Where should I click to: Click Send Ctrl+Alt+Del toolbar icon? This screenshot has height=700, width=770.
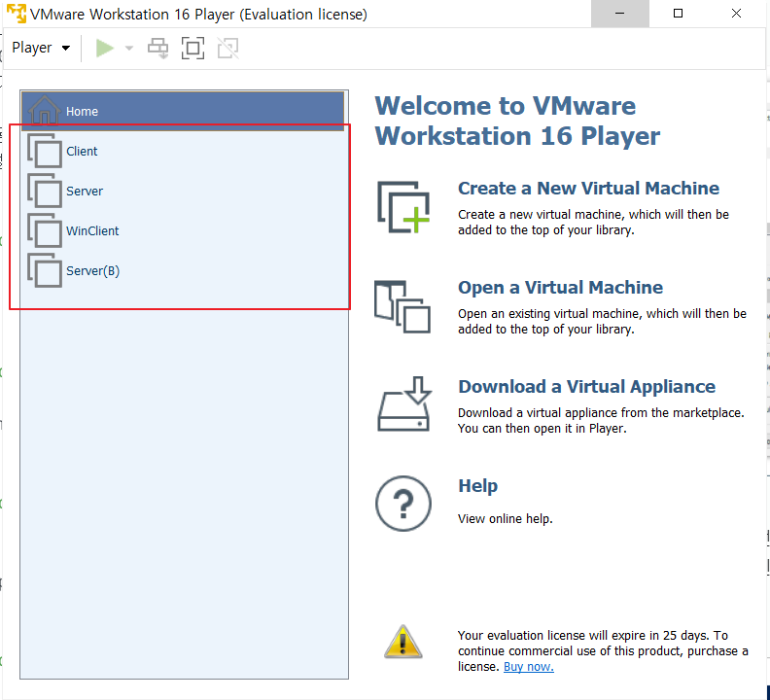click(158, 49)
